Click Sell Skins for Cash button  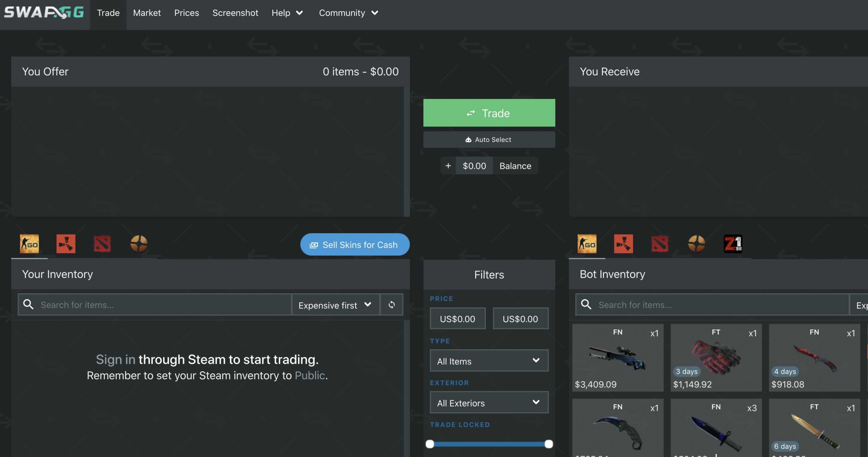355,244
